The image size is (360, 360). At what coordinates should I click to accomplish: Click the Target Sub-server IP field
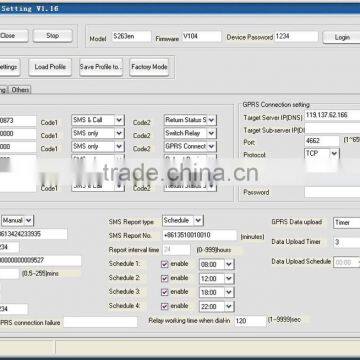tap(332, 129)
